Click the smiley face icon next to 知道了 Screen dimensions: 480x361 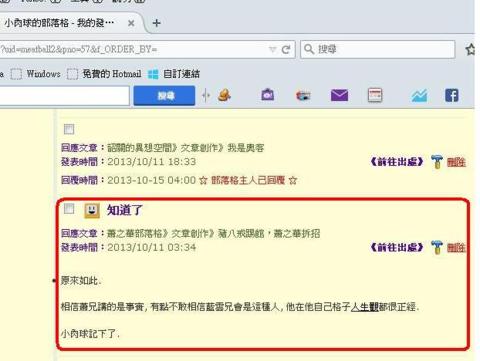tap(92, 210)
